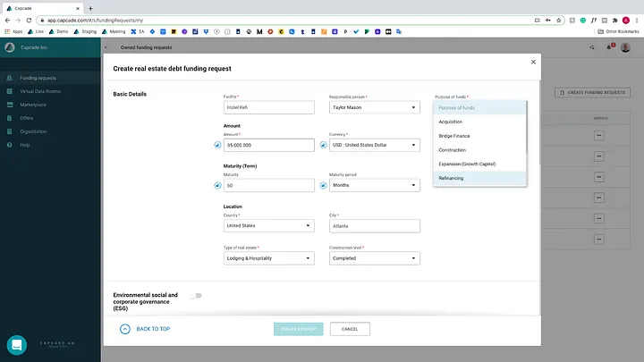The height and width of the screenshot is (362, 644).
Task: Collapse the sidebar with the arrow
Action: tap(106, 47)
